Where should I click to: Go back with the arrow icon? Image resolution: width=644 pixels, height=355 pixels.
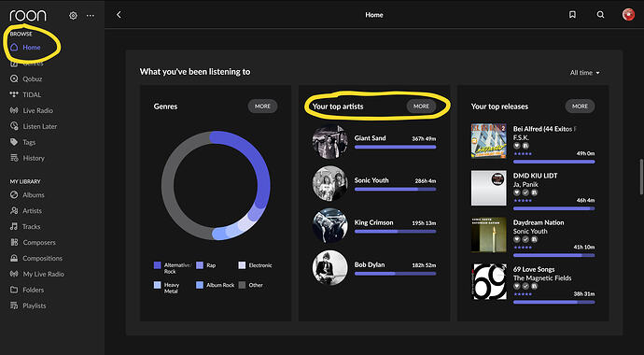119,15
